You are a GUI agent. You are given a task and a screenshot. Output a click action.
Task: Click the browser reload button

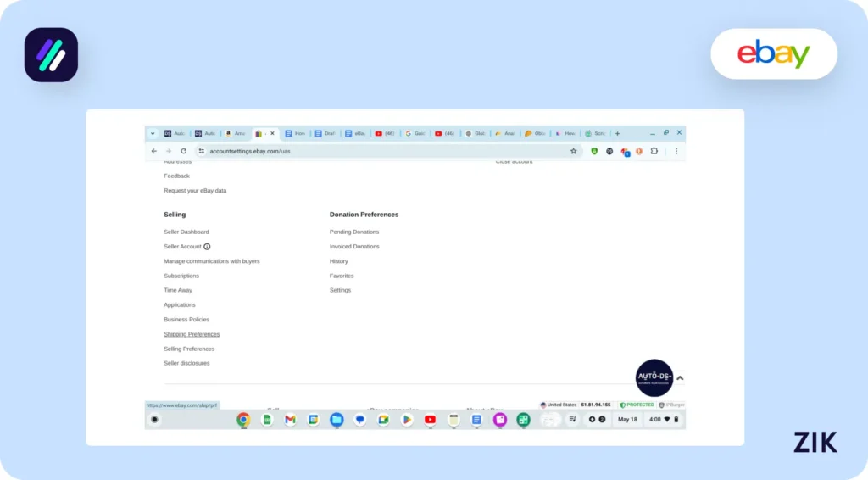[x=183, y=151]
